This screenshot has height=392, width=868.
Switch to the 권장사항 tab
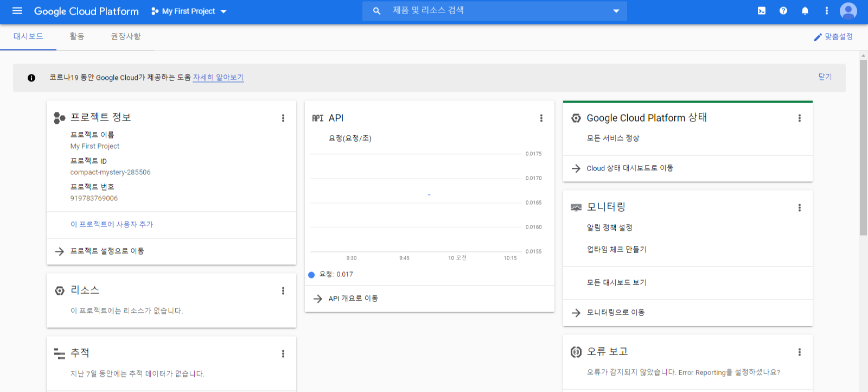coord(126,36)
